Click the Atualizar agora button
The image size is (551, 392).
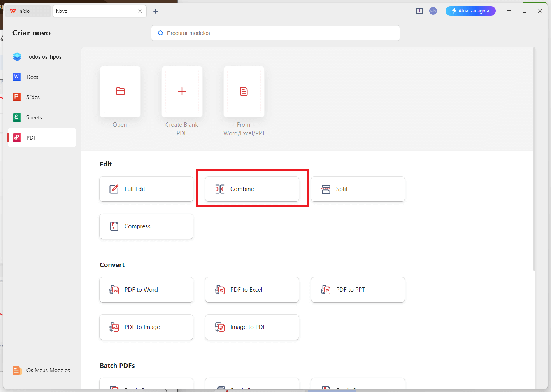tap(470, 10)
